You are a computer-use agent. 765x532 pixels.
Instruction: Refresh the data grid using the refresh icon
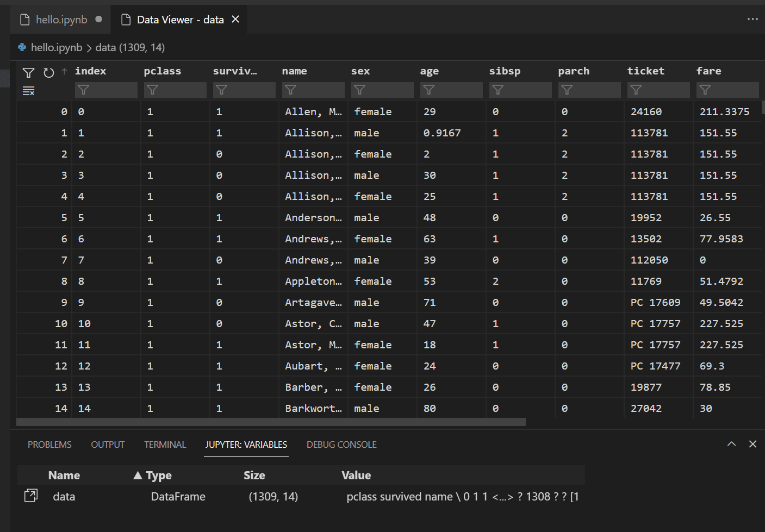(x=48, y=72)
